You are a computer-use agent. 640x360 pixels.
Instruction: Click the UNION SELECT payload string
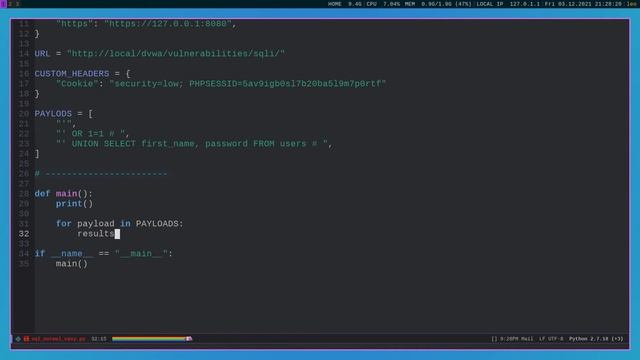[x=192, y=144]
